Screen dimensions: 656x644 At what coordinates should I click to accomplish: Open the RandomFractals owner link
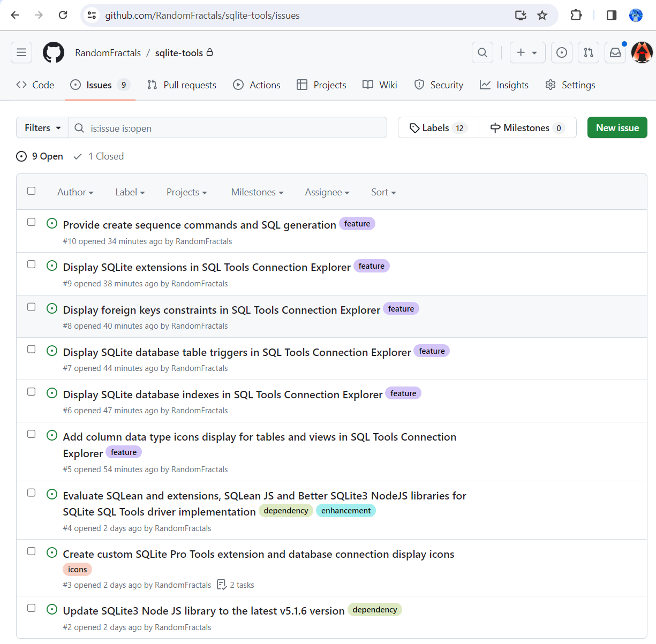(x=108, y=52)
